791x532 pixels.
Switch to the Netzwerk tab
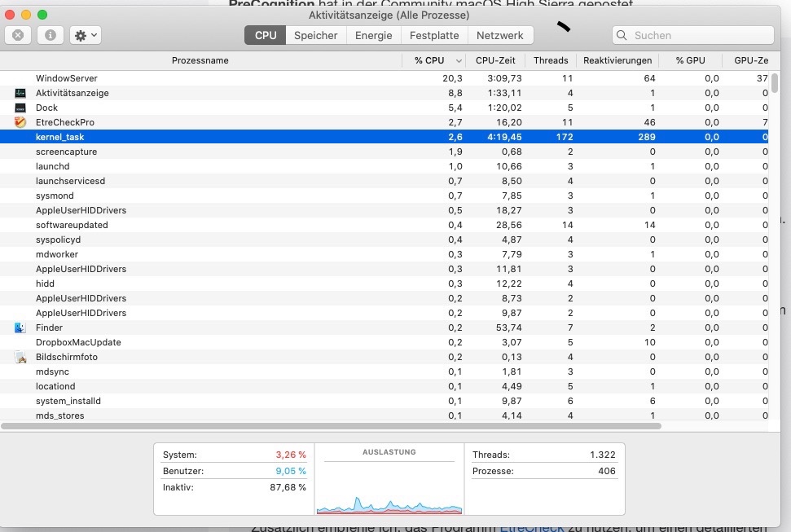(x=500, y=35)
